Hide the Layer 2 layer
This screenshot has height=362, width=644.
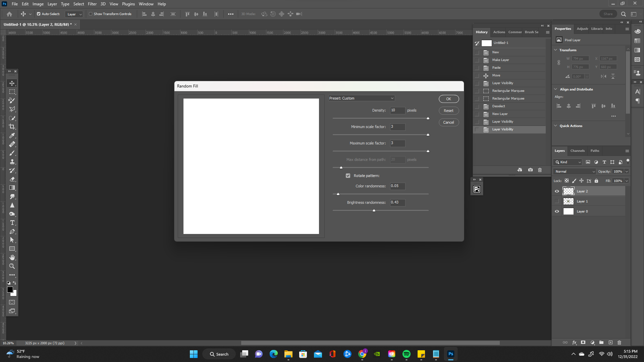(x=557, y=191)
